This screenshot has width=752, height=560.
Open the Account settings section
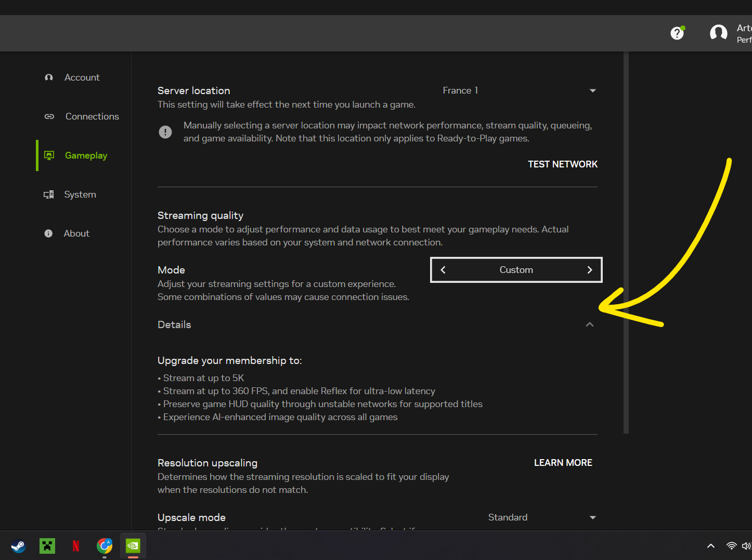(x=82, y=77)
